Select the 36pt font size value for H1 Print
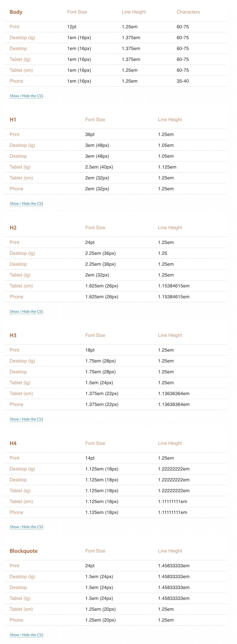Image resolution: width=237 pixels, height=644 pixels. [90, 134]
